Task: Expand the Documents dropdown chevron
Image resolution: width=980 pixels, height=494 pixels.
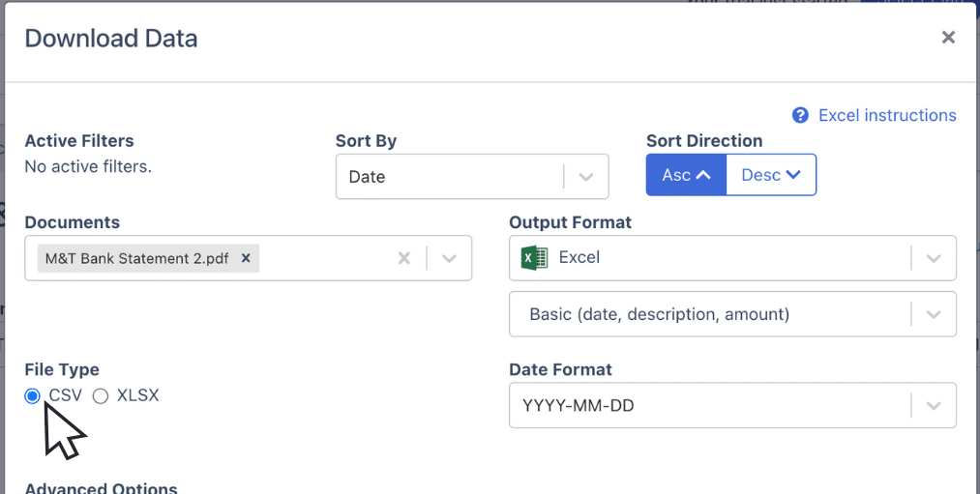Action: coord(450,258)
